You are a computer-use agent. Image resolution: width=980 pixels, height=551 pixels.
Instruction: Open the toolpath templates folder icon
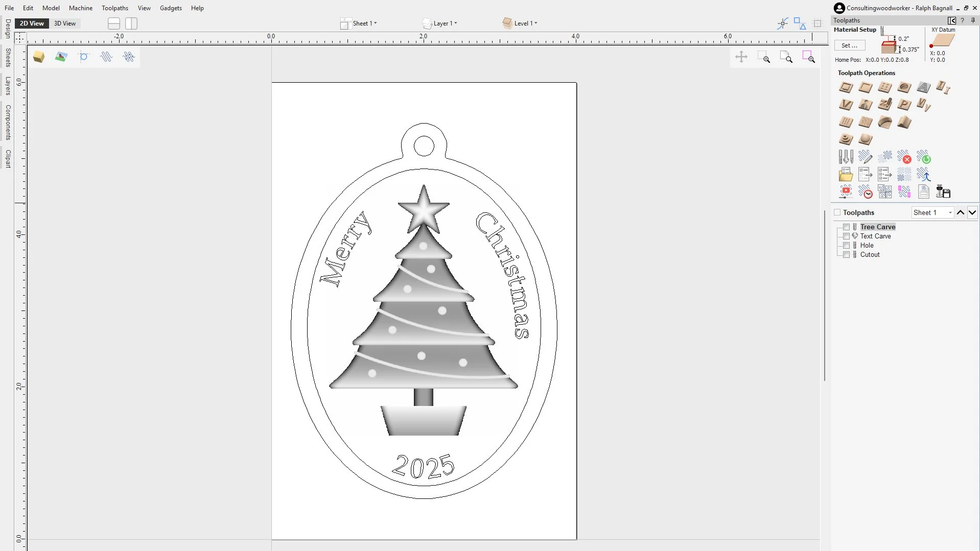[x=846, y=175]
